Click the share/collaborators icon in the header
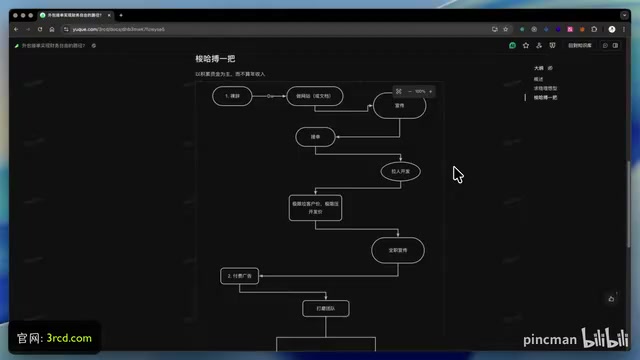Screen dimensions: 640x360 point(539,45)
